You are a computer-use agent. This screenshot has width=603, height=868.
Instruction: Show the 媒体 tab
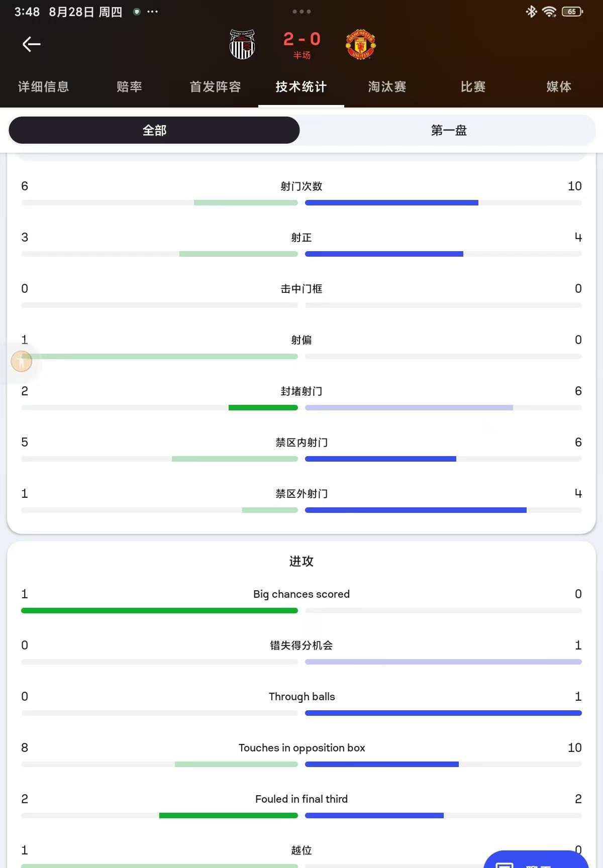[x=559, y=87]
